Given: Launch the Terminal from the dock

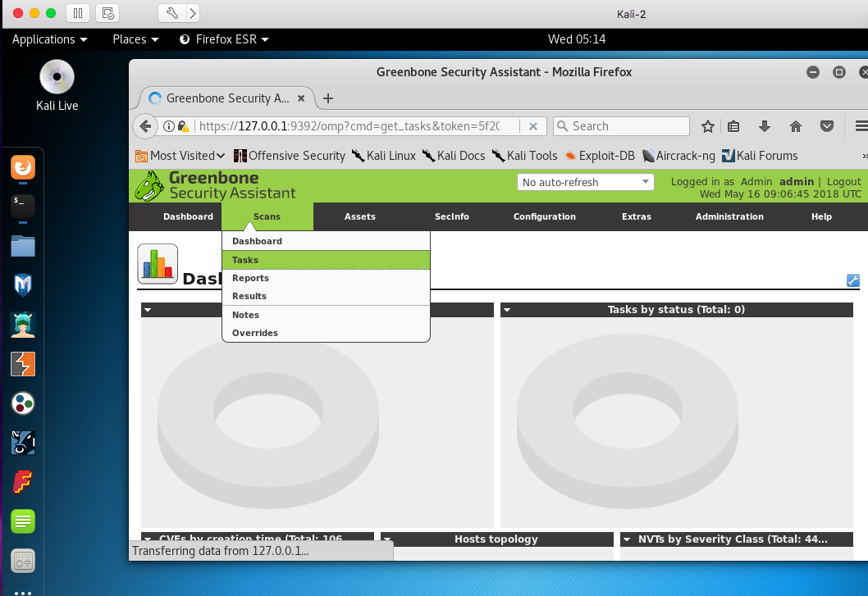Looking at the screenshot, I should 23,206.
